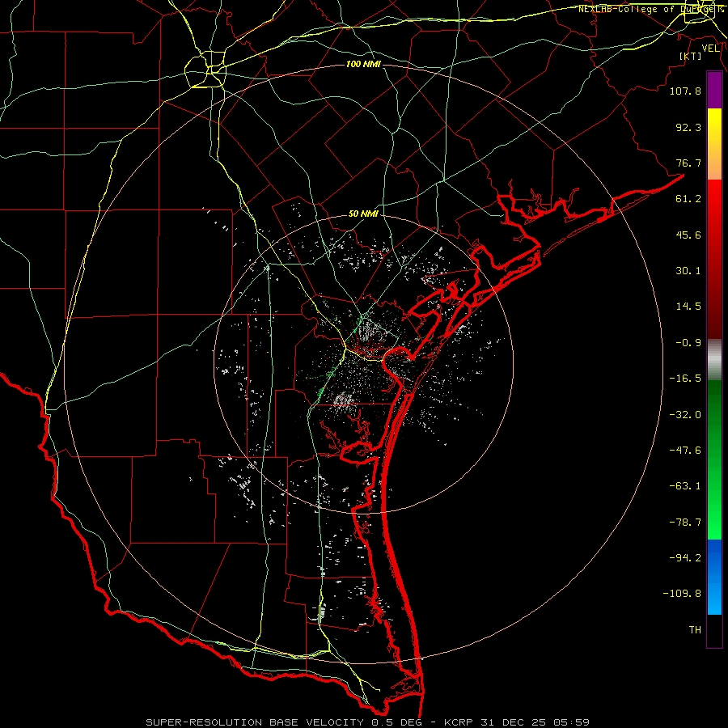This screenshot has width=728, height=728.
Task: Click the -47.6 legend value
Action: pos(685,451)
